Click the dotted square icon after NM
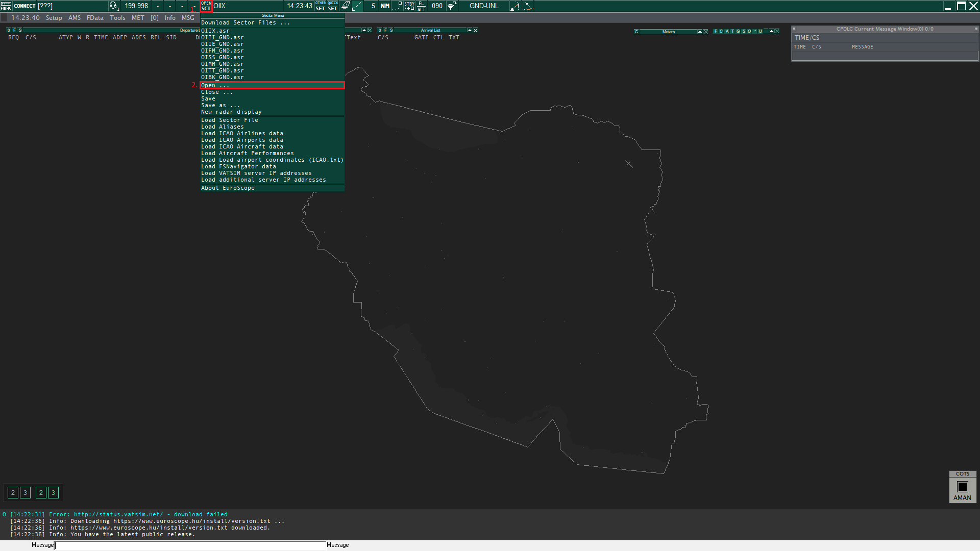 [x=397, y=6]
